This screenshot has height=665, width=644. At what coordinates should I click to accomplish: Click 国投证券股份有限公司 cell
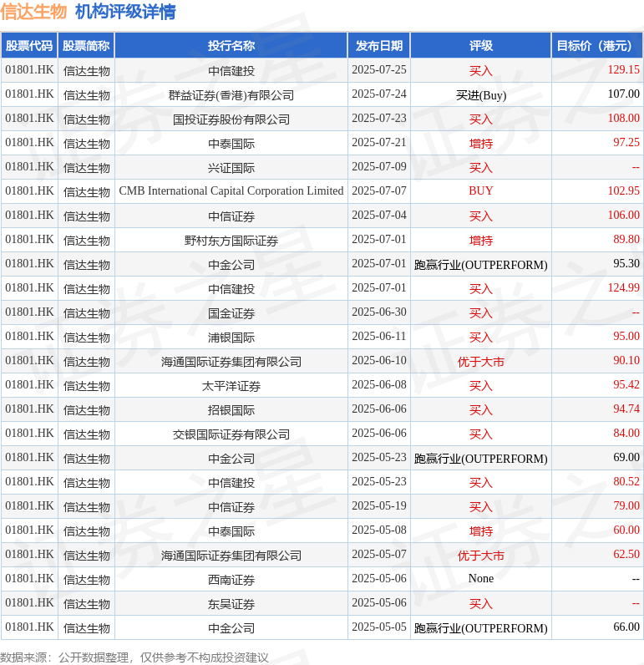(231, 119)
